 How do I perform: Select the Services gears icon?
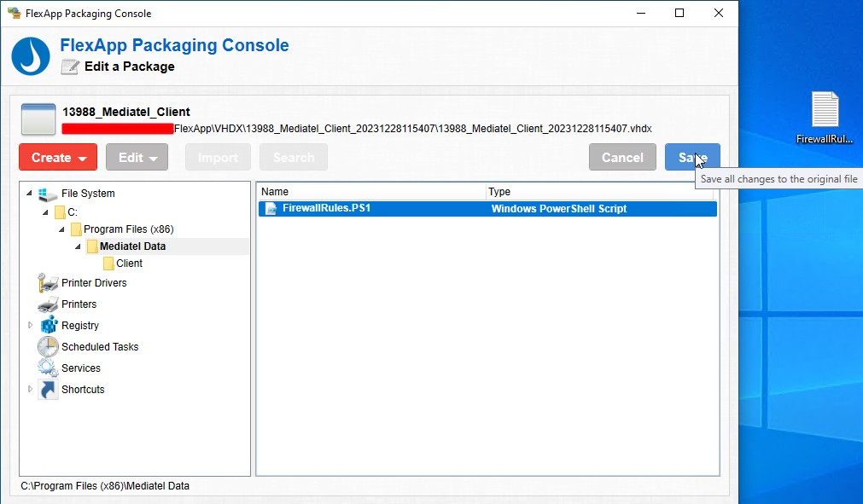48,368
